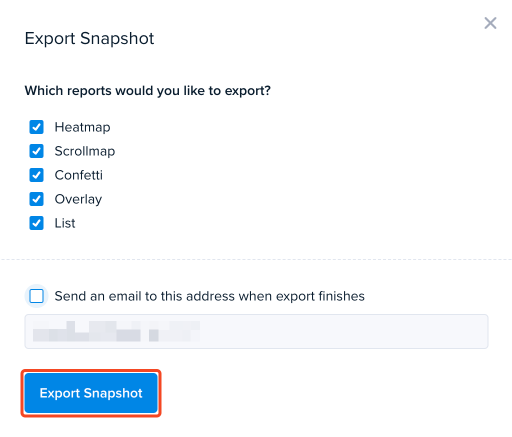Click the Export Snapshot dialog title
The width and height of the screenshot is (512, 437).
[x=89, y=39]
